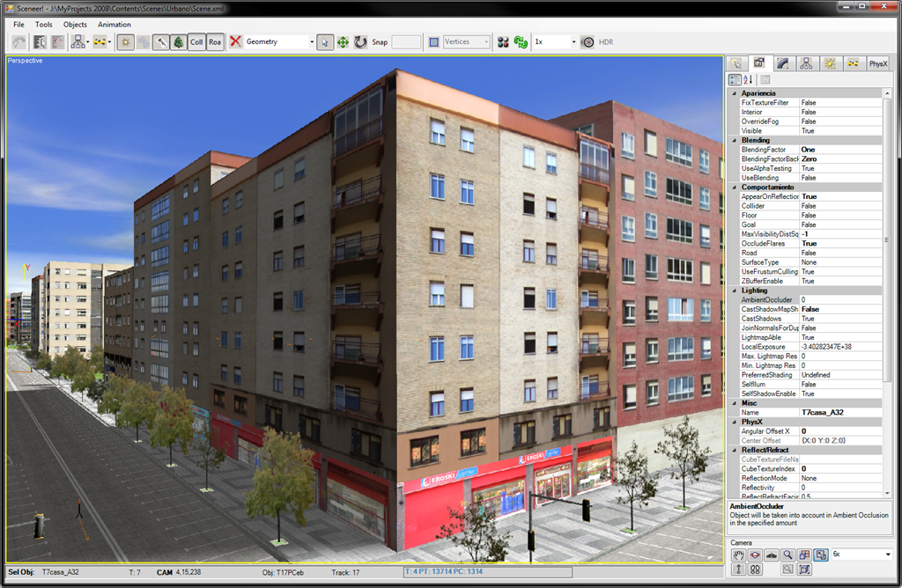Click the red X delete icon
Image resolution: width=902 pixels, height=588 pixels.
(235, 41)
